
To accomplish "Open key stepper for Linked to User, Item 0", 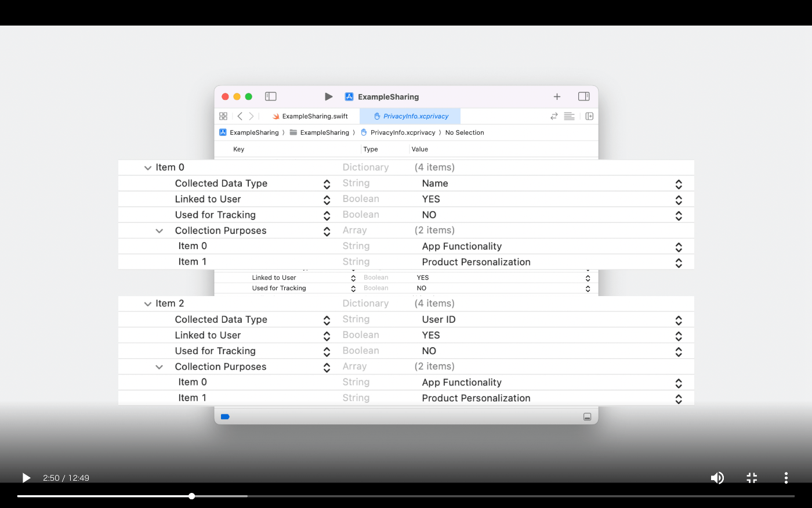I will click(x=327, y=200).
